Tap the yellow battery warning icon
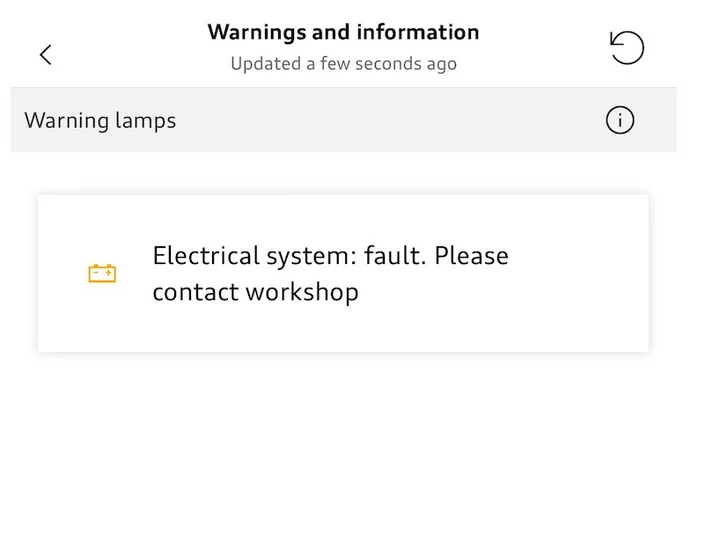This screenshot has width=720, height=549. [x=102, y=273]
